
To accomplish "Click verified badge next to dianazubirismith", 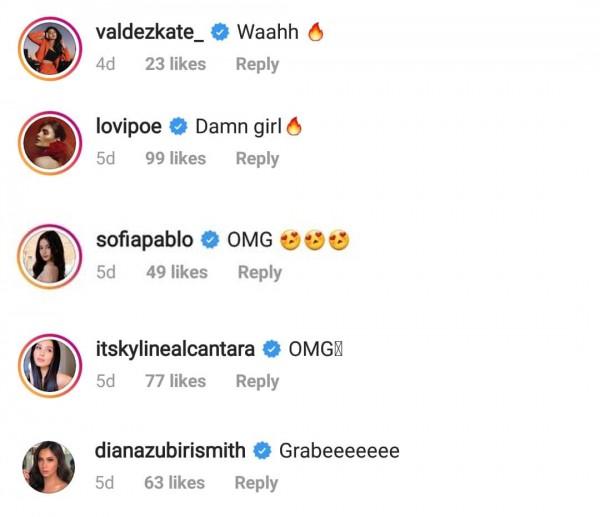I will click(262, 451).
